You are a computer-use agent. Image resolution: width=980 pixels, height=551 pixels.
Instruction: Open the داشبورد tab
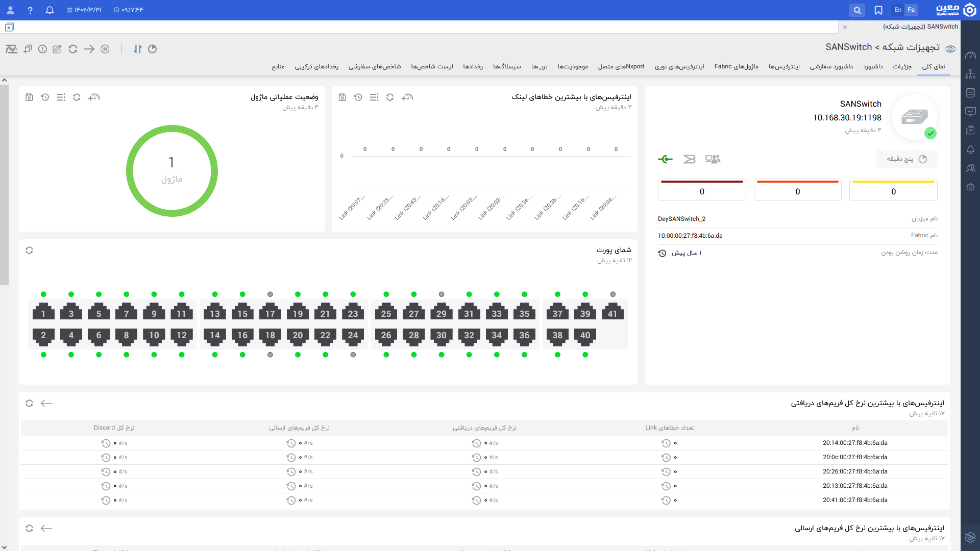(873, 67)
